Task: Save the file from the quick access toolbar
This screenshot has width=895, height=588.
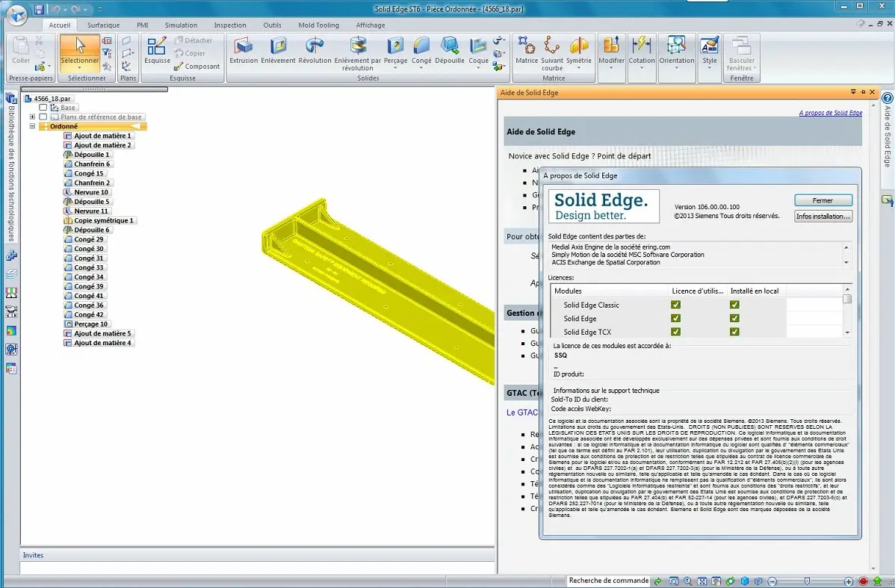Action: (39, 9)
